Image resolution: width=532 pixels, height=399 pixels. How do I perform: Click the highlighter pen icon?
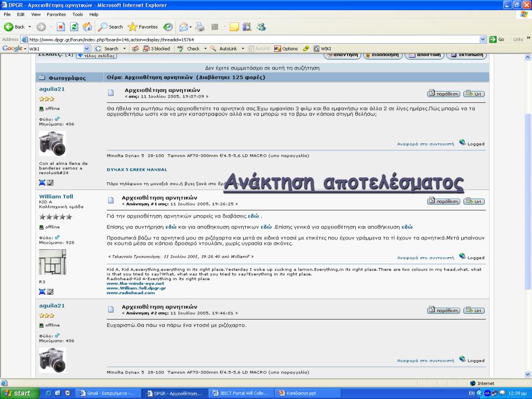(305, 49)
